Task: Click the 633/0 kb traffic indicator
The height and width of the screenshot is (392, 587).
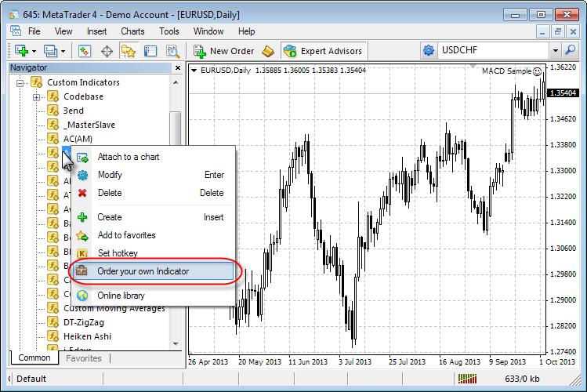Action: [x=522, y=379]
